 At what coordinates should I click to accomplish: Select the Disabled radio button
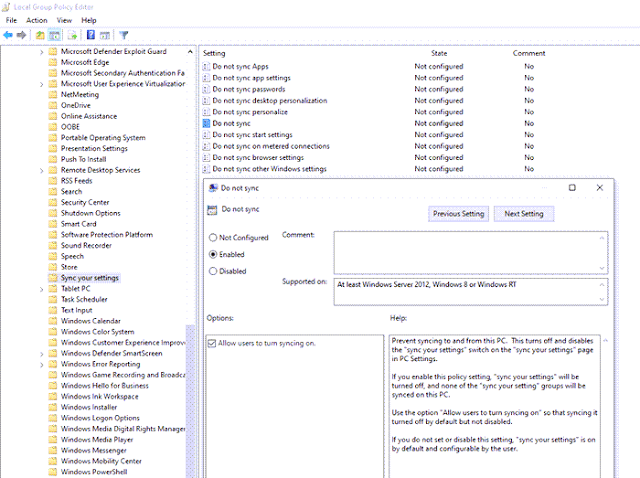(213, 271)
